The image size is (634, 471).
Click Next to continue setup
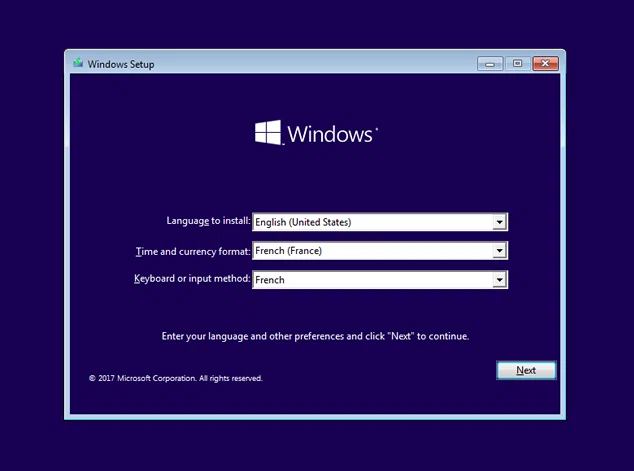click(526, 370)
